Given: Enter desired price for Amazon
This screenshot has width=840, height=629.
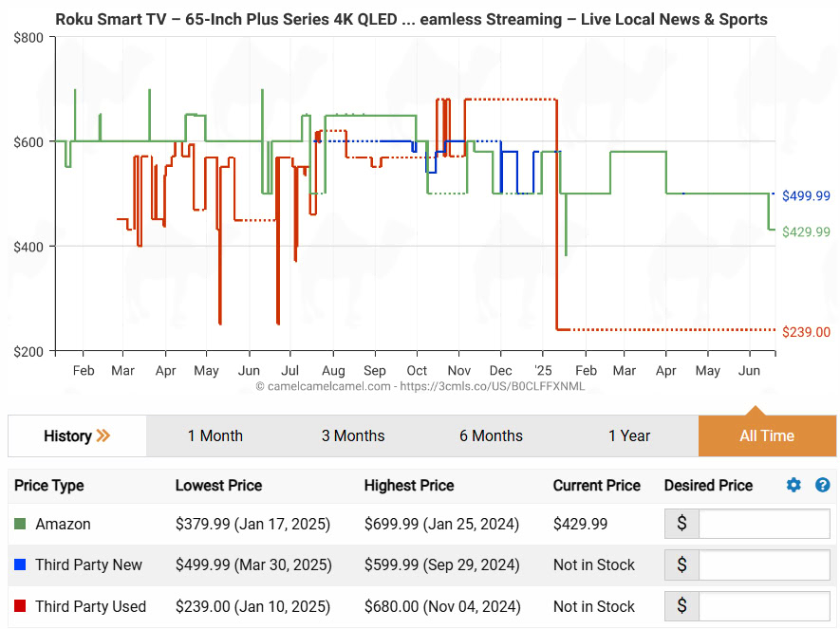Looking at the screenshot, I should click(x=763, y=524).
